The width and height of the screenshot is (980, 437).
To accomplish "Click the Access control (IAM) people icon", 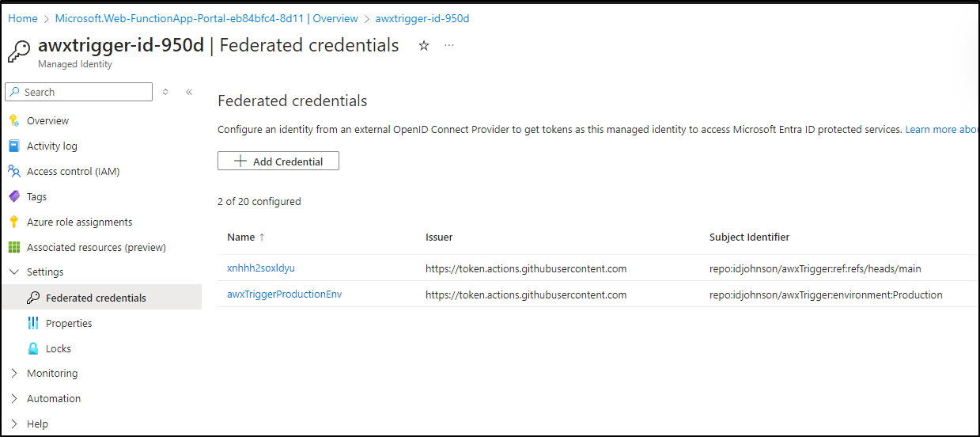I will coord(13,172).
